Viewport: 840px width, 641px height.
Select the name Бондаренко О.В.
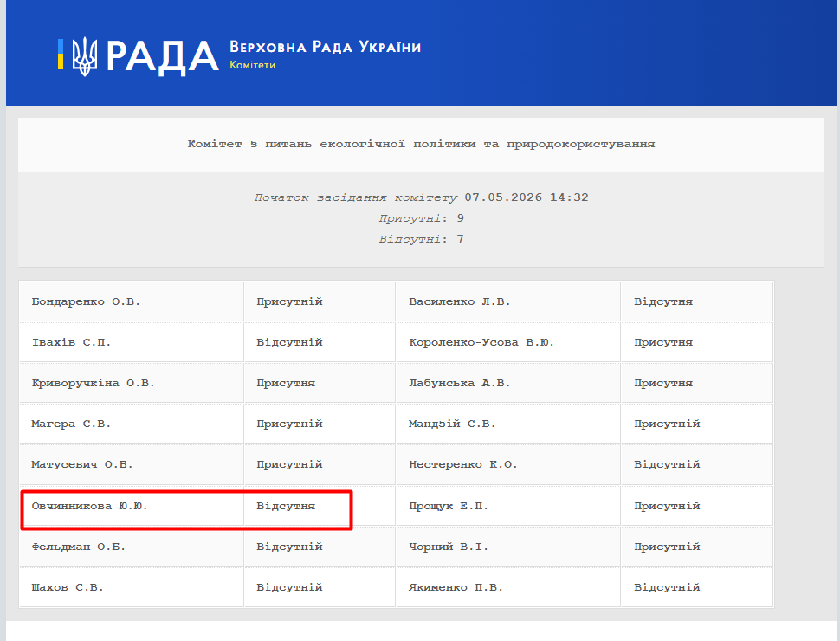86,301
